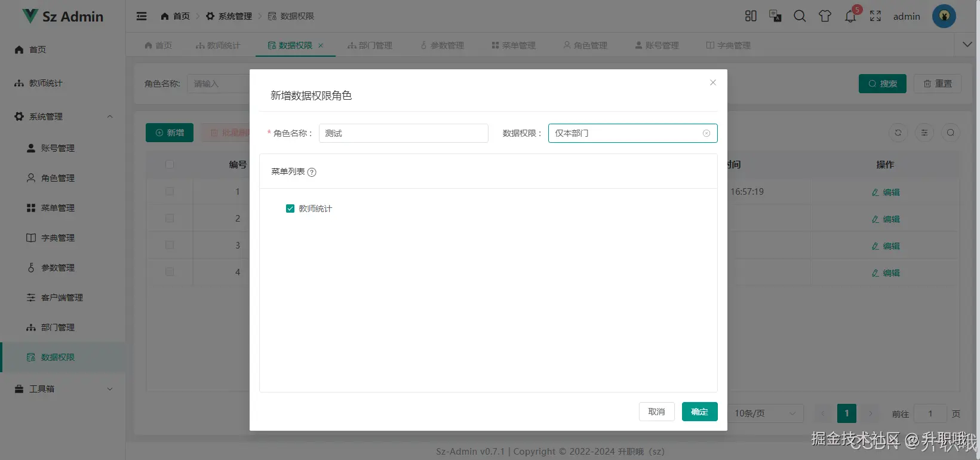Image resolution: width=980 pixels, height=460 pixels.
Task: Click the 系统管理 breadcrumb
Action: [229, 16]
